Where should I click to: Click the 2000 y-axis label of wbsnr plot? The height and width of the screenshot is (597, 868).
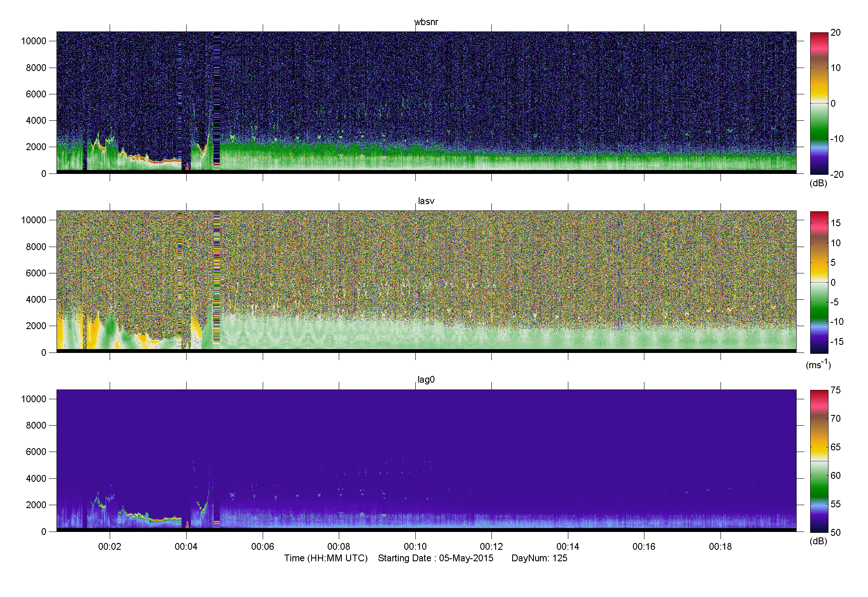(x=36, y=147)
